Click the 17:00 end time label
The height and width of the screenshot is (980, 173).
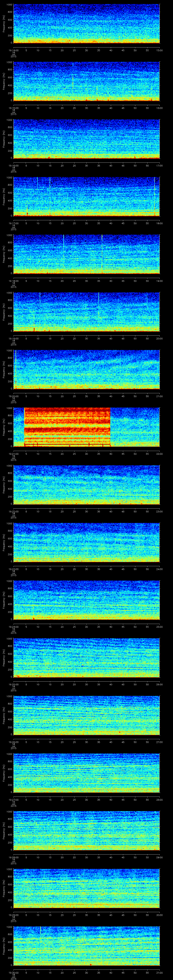point(159,166)
